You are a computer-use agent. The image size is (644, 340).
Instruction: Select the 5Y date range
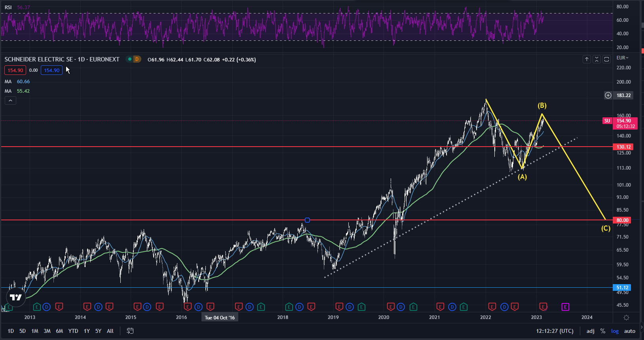pyautogui.click(x=98, y=331)
